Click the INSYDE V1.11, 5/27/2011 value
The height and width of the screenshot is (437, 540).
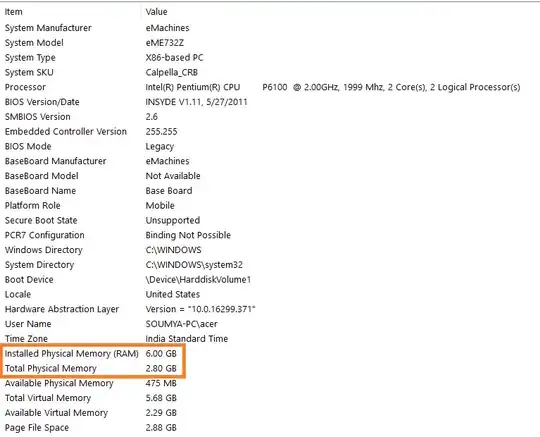[x=196, y=102]
